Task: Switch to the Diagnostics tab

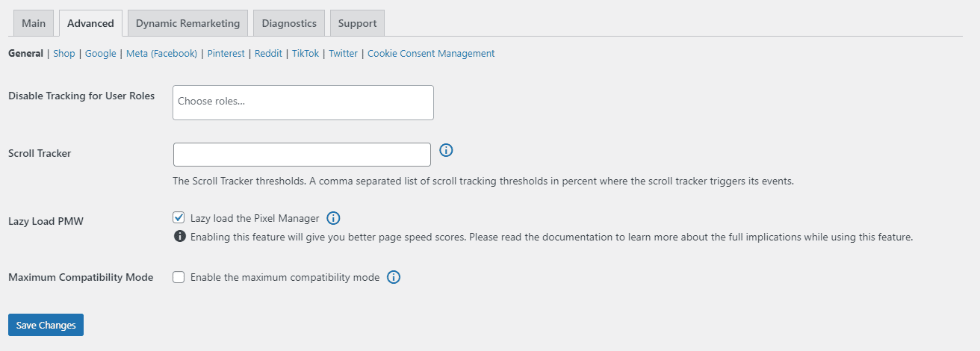Action: 289,23
